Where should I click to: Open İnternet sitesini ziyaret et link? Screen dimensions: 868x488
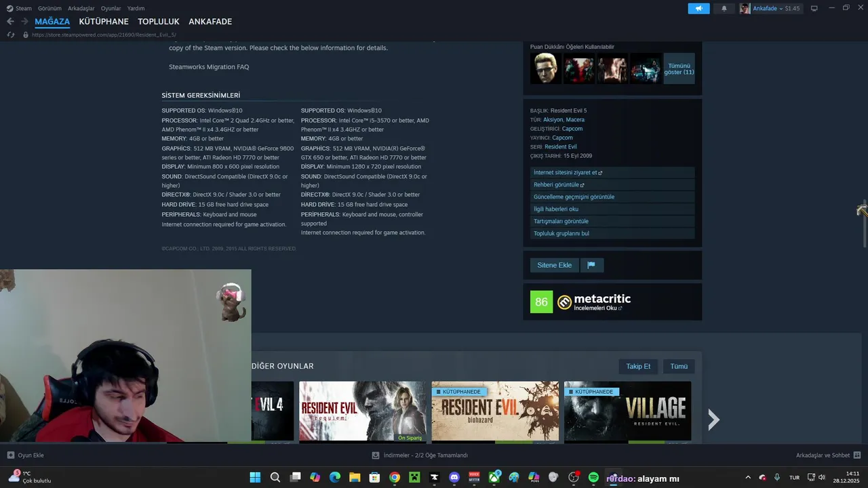612,173
